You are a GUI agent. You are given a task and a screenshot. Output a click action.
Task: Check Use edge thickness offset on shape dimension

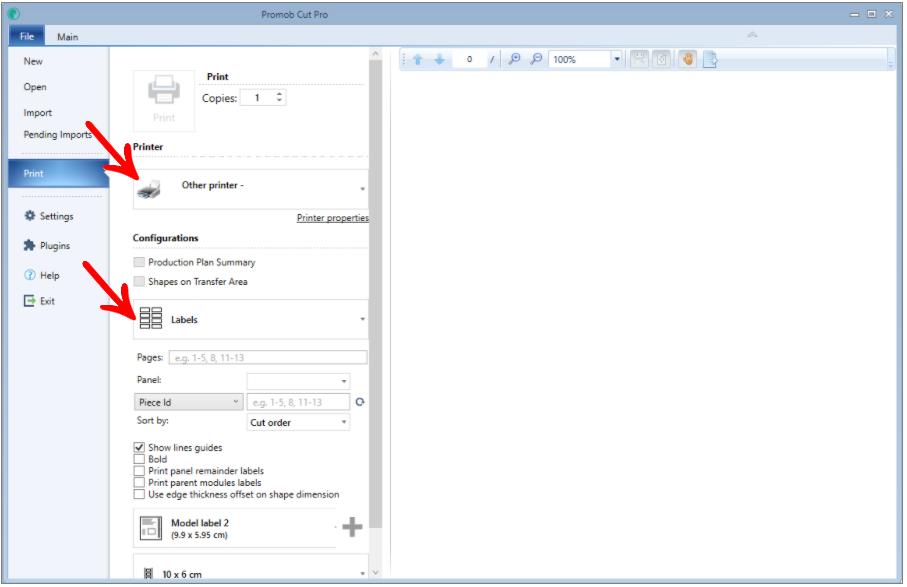[x=139, y=494]
